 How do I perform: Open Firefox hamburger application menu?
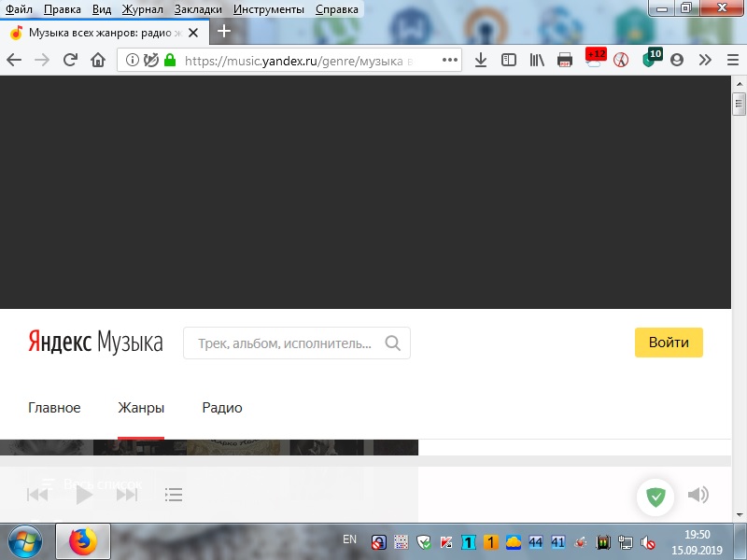[x=733, y=60]
